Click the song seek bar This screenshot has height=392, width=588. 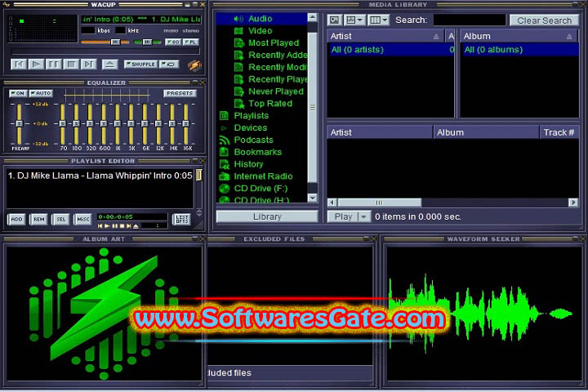click(105, 51)
